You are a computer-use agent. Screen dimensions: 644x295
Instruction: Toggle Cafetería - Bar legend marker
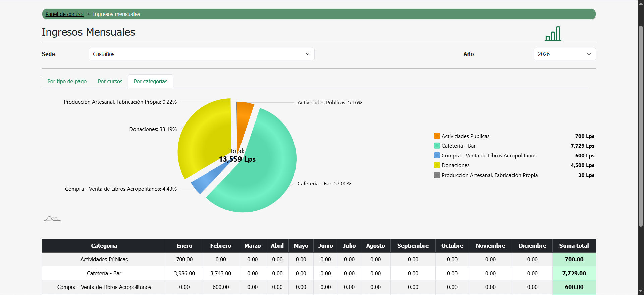[x=437, y=146]
